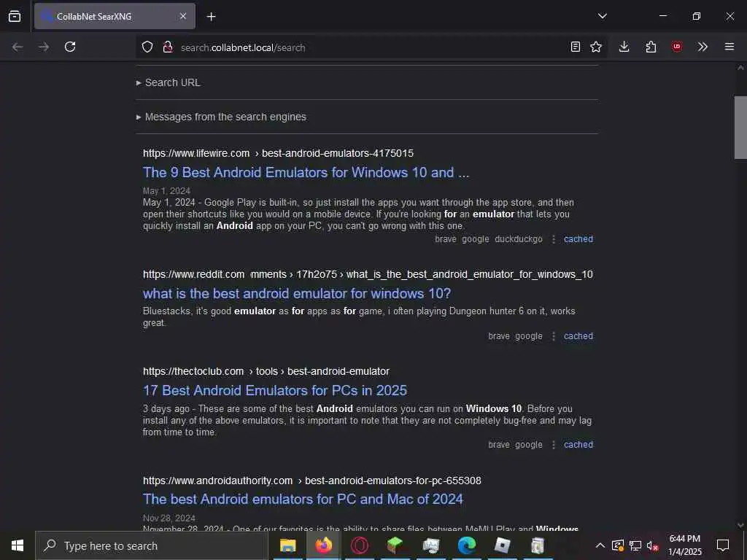Reload the current page
747x560 pixels.
coord(70,47)
